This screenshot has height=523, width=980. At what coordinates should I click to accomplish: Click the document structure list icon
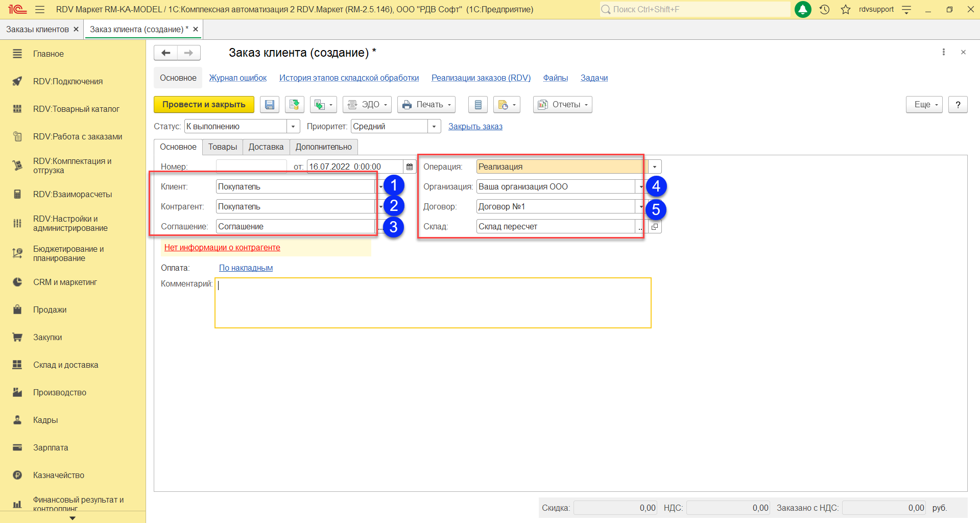[478, 105]
